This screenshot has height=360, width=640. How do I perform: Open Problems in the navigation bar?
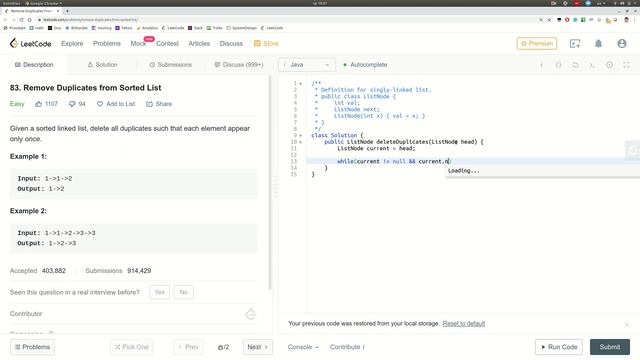click(x=107, y=43)
